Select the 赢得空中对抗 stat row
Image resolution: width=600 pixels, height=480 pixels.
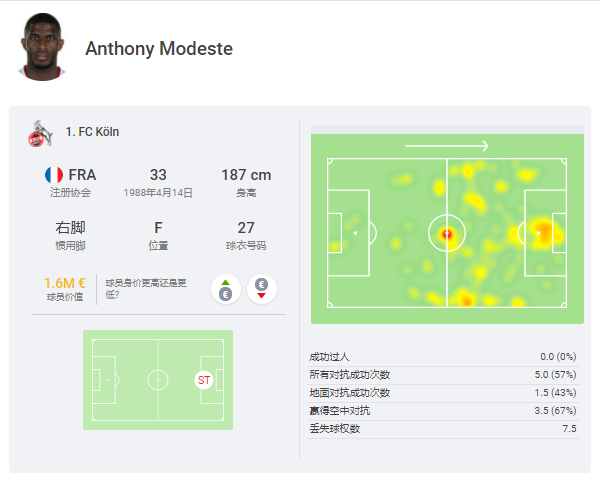[x=443, y=411]
